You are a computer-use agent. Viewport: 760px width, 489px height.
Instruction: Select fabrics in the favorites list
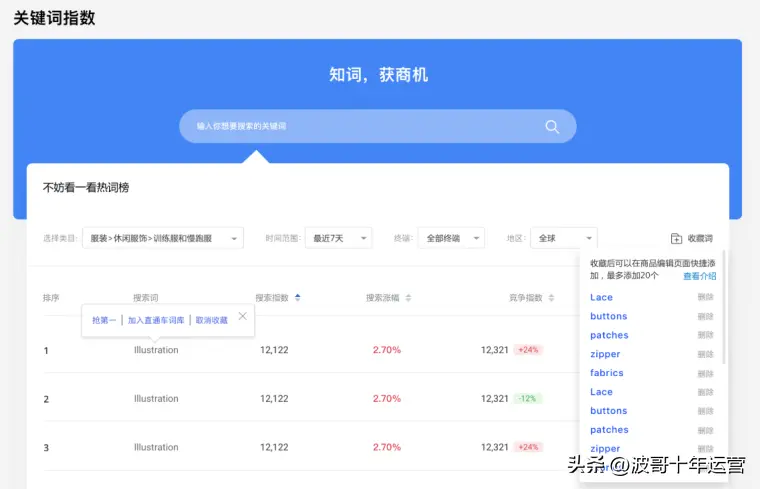[607, 373]
